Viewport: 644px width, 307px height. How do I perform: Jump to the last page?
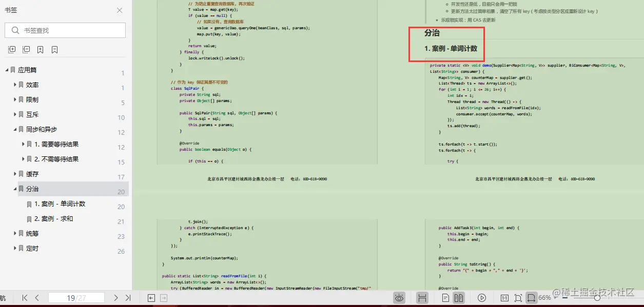[x=128, y=298]
